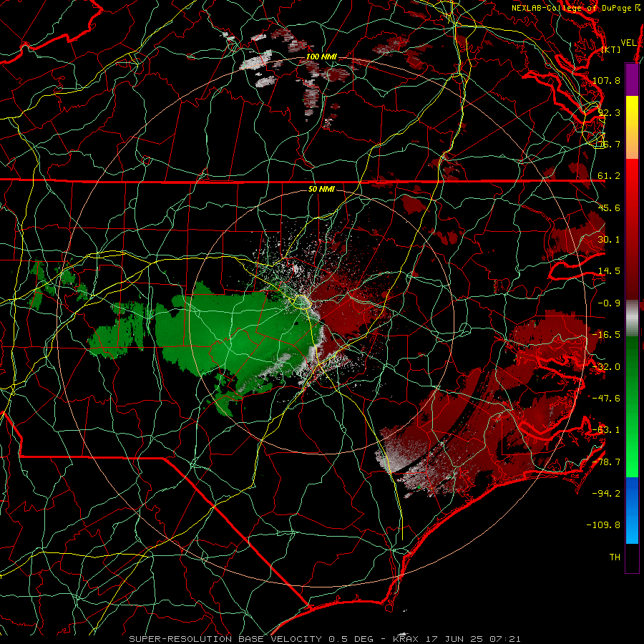Pick the black TH segment of color bar
This screenshot has height=644, width=644.
point(632,558)
